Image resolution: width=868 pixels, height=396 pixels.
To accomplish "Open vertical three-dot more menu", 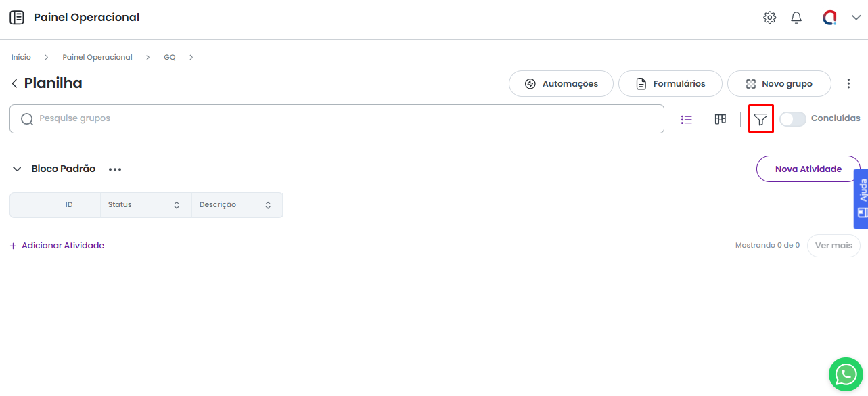I will coord(848,84).
